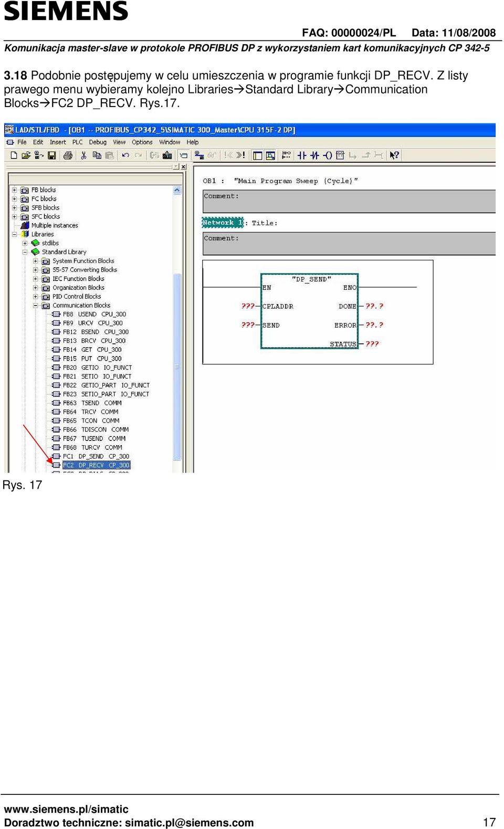The height and width of the screenshot is (829, 504).
Task: Click the Undo toolbar icon
Action: pos(125,155)
